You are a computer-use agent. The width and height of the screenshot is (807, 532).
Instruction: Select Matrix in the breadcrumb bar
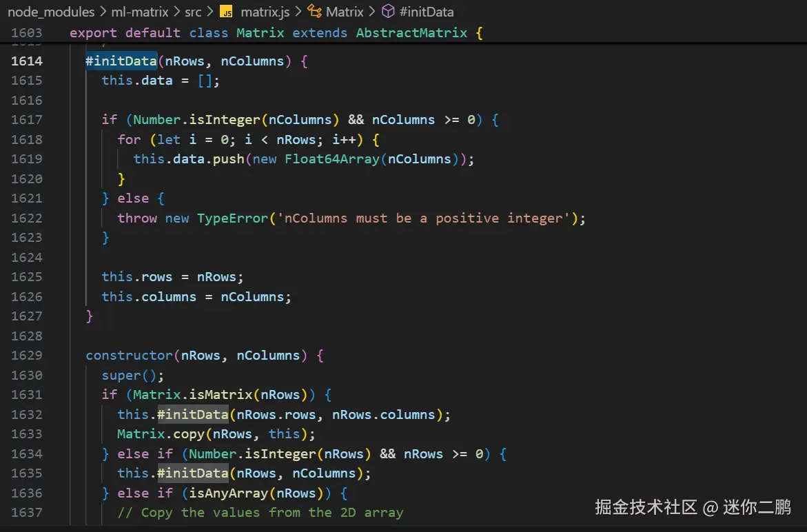click(x=345, y=11)
